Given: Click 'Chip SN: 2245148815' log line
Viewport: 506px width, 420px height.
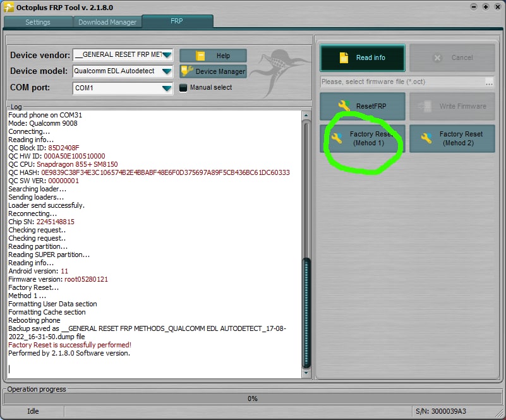Looking at the screenshot, I should [x=41, y=222].
